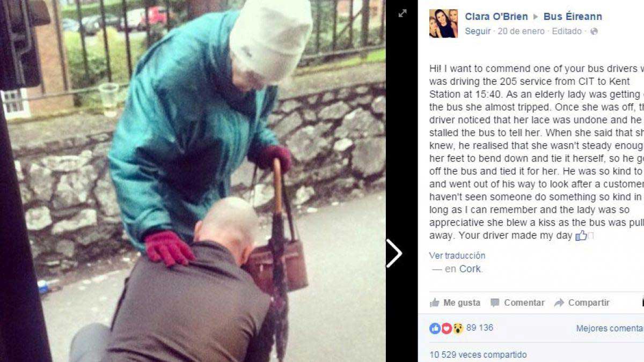Open the red heart reaction icon
This screenshot has height=362, width=644.
pos(447,328)
